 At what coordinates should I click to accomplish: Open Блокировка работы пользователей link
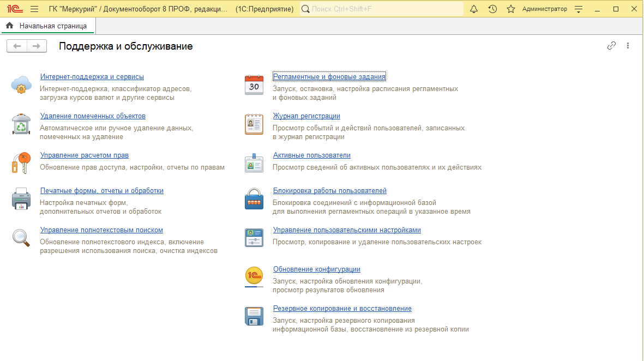point(330,190)
